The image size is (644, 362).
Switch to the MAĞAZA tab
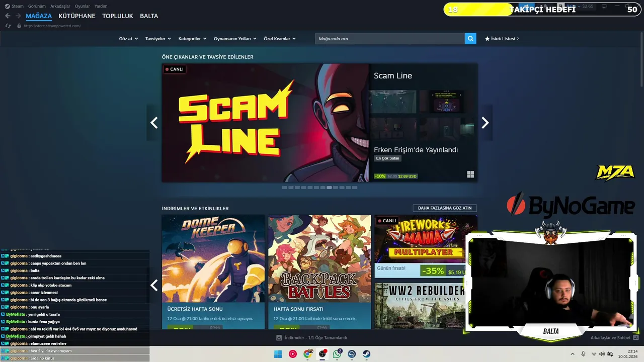39,16
